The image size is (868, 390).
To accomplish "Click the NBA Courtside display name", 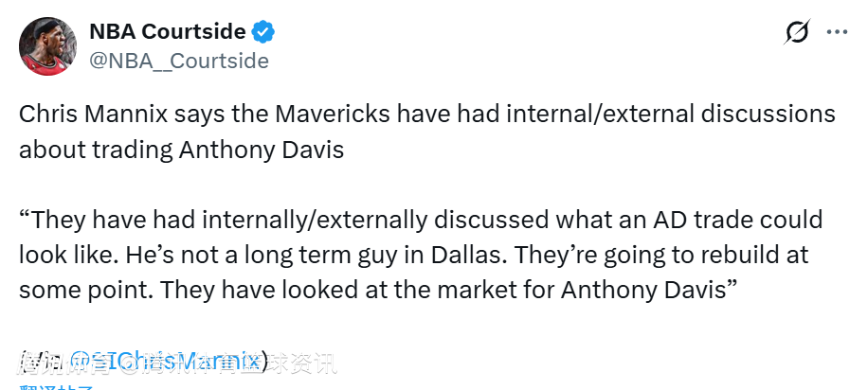I will (x=167, y=31).
